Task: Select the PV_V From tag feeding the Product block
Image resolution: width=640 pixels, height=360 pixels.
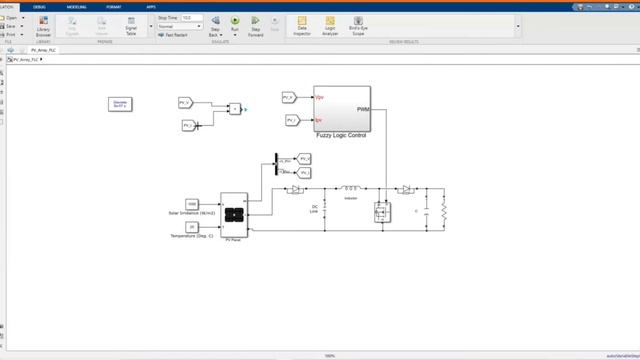Action: (185, 103)
